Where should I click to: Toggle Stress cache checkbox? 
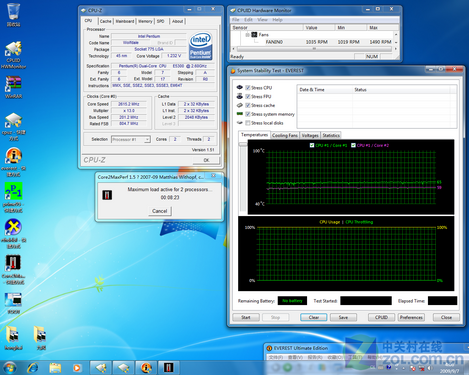pyautogui.click(x=248, y=105)
